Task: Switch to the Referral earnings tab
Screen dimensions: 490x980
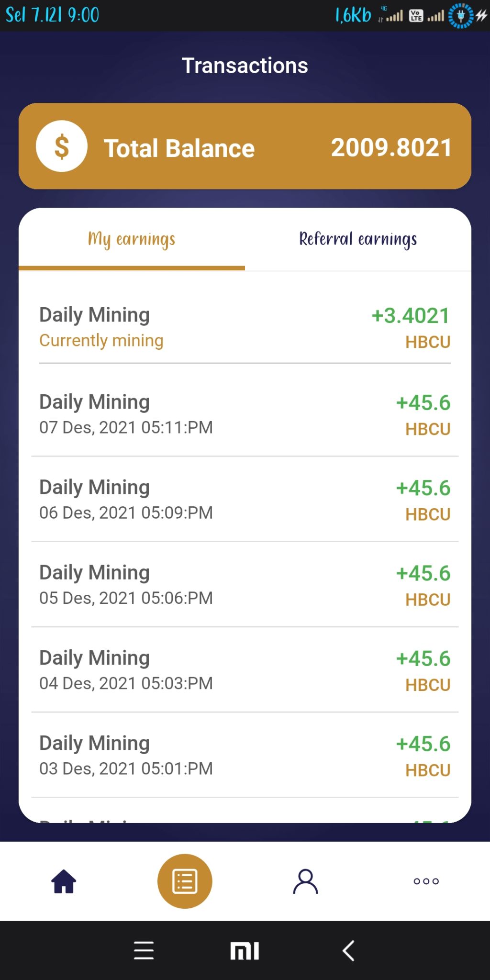Action: point(358,239)
